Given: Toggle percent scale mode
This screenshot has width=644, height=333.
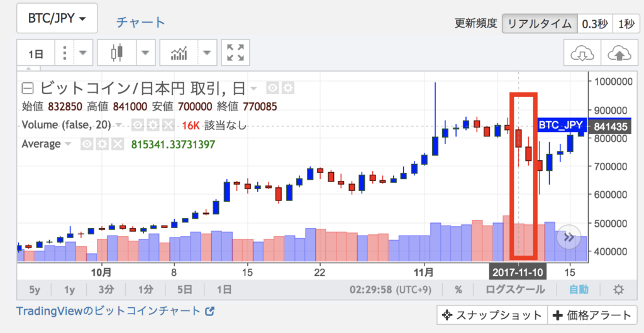Looking at the screenshot, I should pos(458,290).
